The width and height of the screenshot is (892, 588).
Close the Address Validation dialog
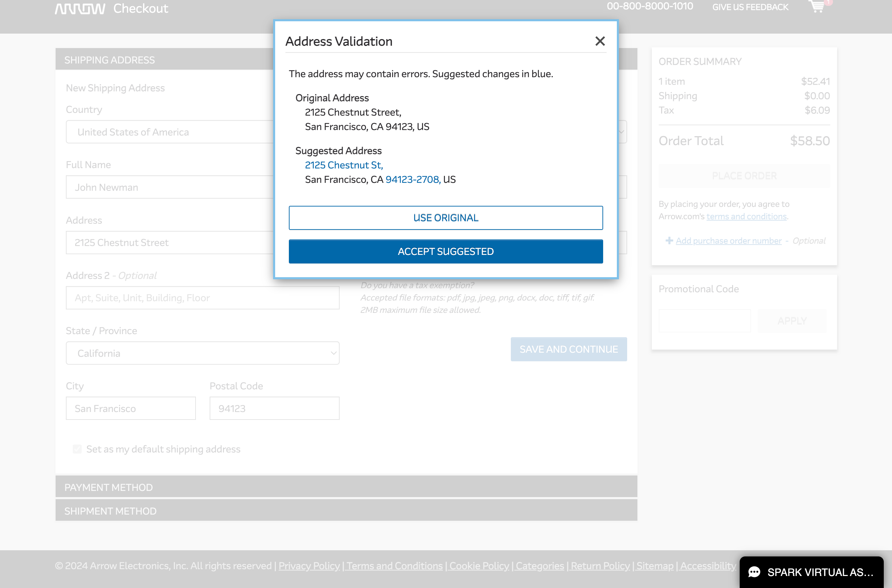point(600,41)
